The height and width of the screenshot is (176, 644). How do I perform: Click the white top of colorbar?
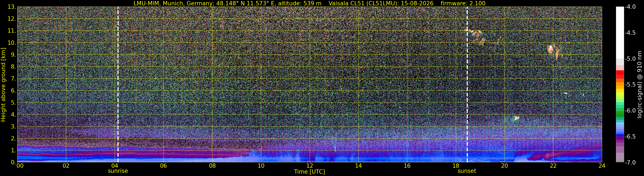click(x=620, y=32)
